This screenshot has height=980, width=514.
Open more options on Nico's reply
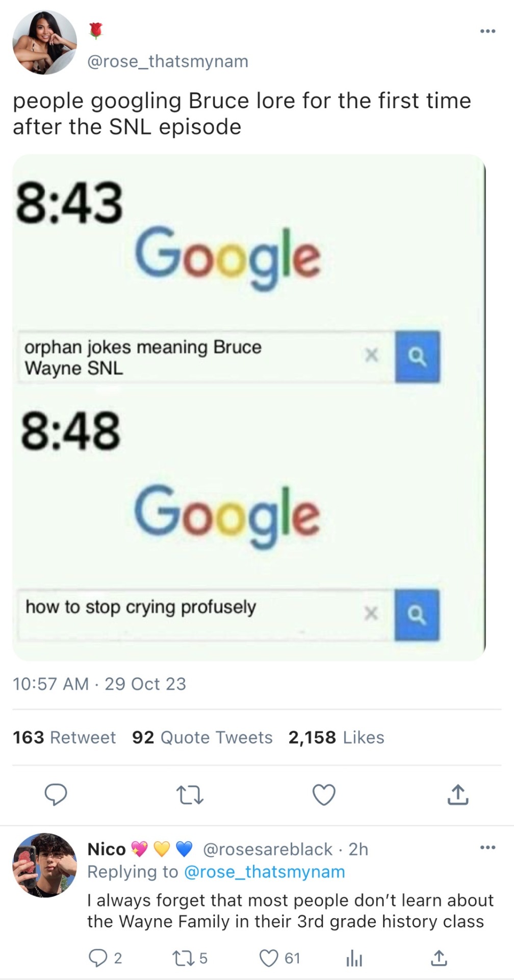click(487, 848)
